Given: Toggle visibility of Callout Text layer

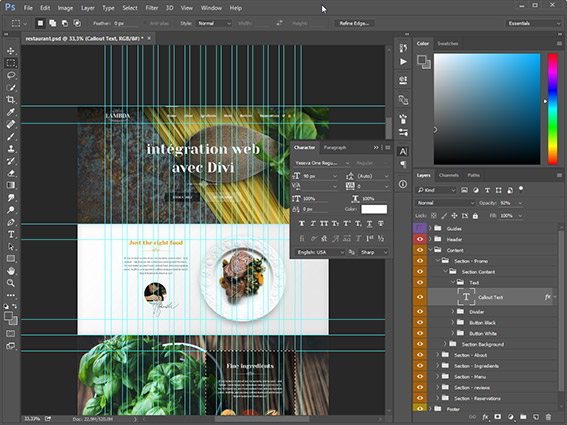Looking at the screenshot, I should pos(420,297).
